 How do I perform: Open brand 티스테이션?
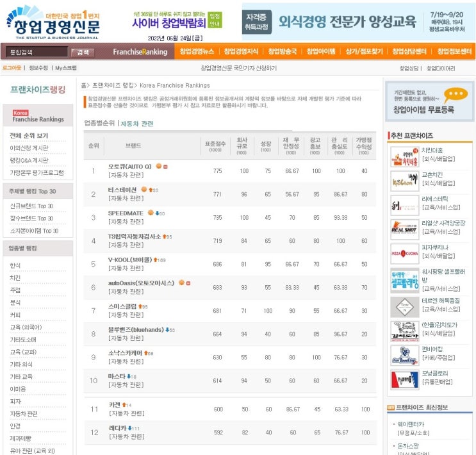[122, 190]
